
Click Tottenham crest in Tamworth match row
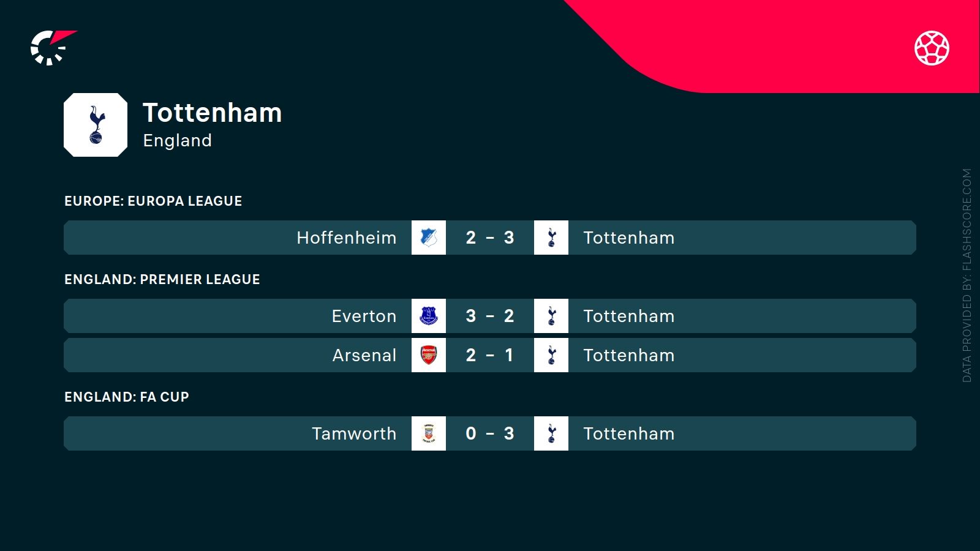(x=551, y=433)
